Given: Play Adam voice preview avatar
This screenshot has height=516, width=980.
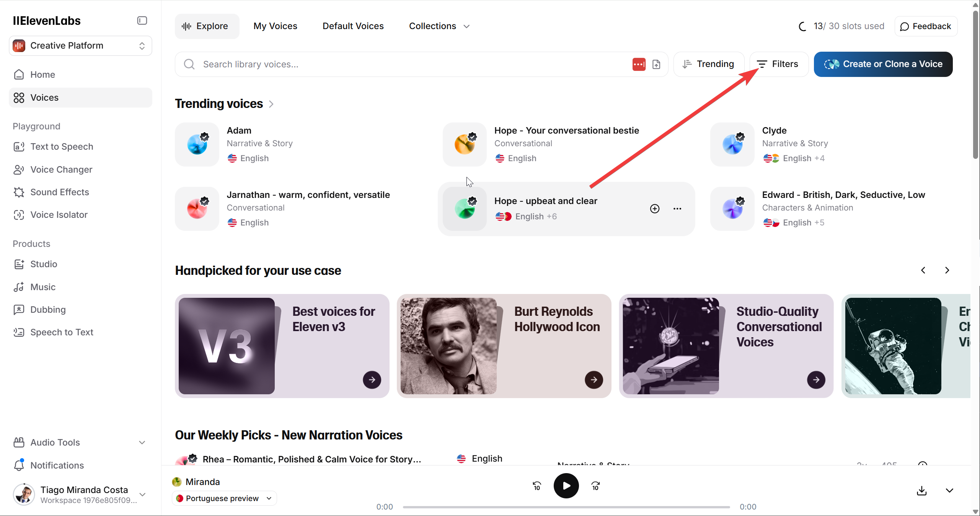Looking at the screenshot, I should (197, 144).
